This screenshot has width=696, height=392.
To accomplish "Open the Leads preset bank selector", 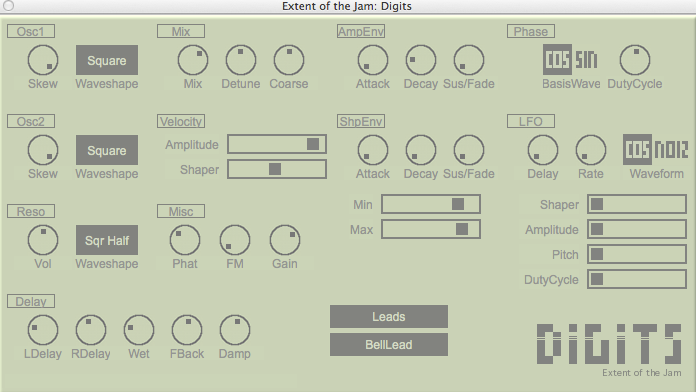I will point(389,317).
